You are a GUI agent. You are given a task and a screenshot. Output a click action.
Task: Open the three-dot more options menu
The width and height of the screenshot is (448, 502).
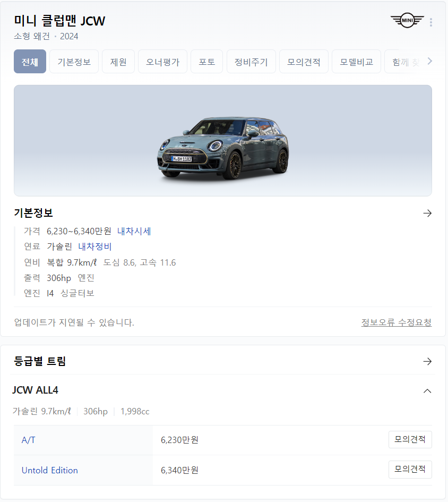pos(431,22)
